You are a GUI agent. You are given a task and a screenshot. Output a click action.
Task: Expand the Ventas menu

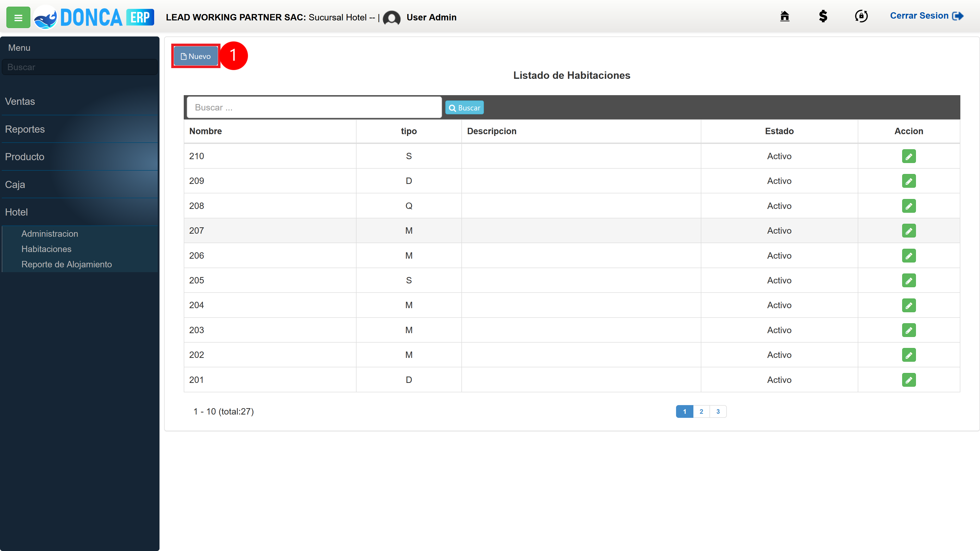(80, 102)
